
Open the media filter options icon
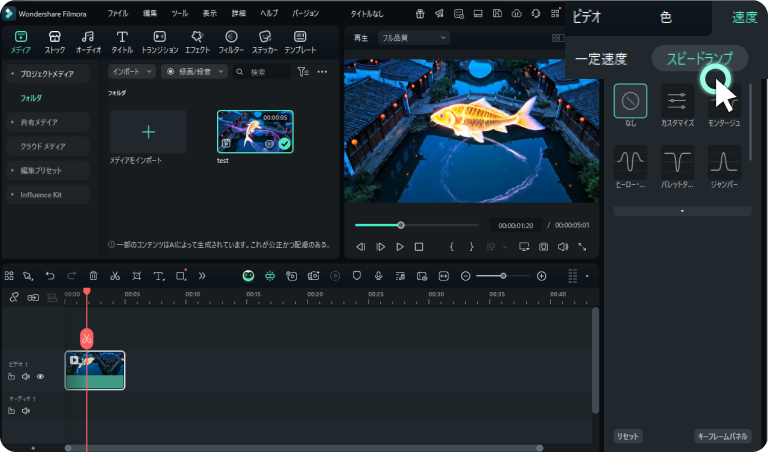coord(303,72)
